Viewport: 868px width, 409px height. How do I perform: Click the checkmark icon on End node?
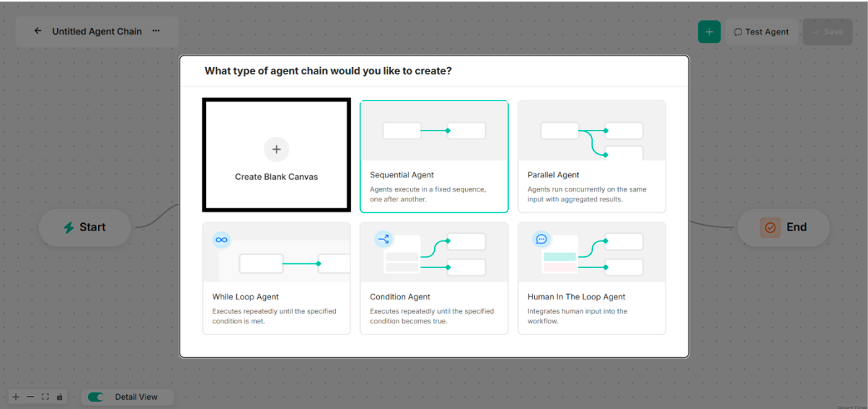770,227
